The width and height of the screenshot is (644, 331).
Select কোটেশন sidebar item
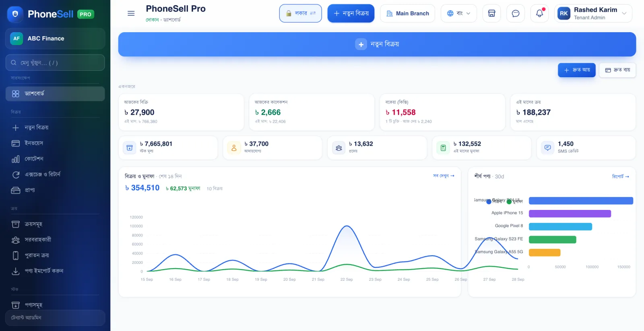55,159
